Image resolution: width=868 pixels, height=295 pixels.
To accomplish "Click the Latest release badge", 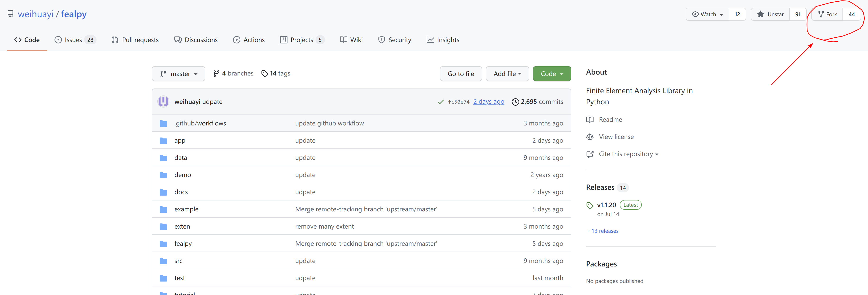I will (x=630, y=205).
